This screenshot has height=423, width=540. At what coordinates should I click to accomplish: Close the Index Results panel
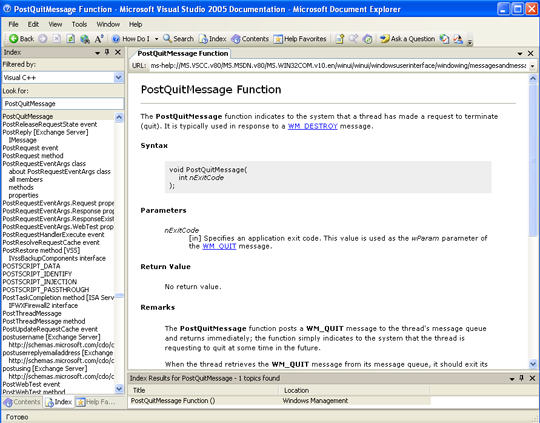532,378
